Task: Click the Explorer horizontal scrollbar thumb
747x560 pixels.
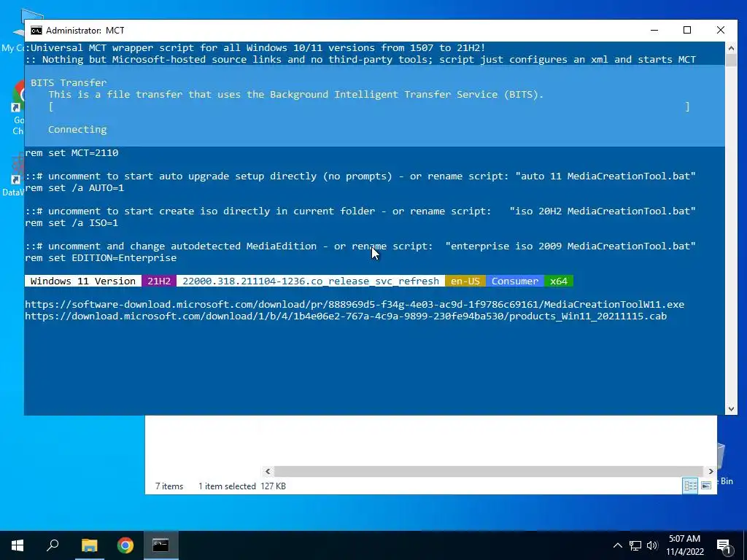Action: tap(488, 472)
